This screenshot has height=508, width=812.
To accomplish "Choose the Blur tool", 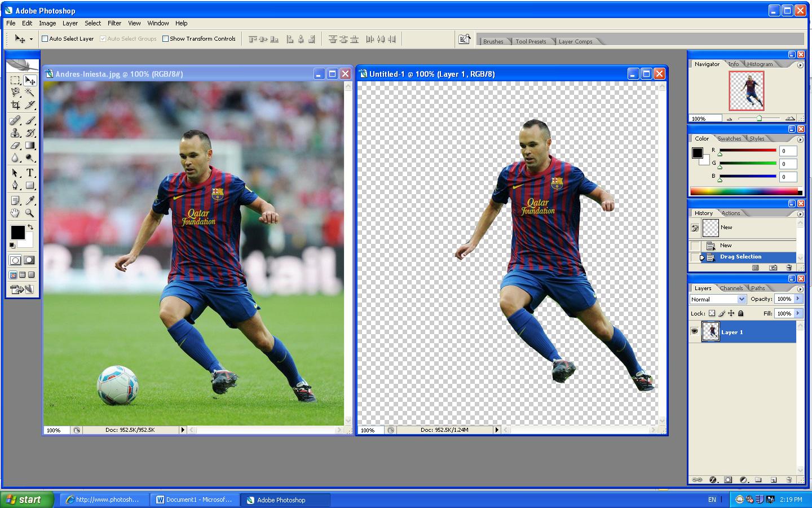I will 15,158.
